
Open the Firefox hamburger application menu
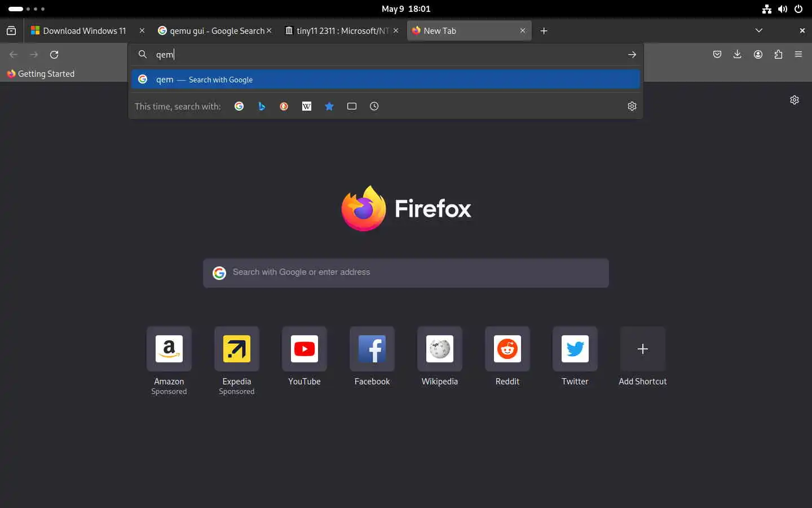tap(798, 55)
